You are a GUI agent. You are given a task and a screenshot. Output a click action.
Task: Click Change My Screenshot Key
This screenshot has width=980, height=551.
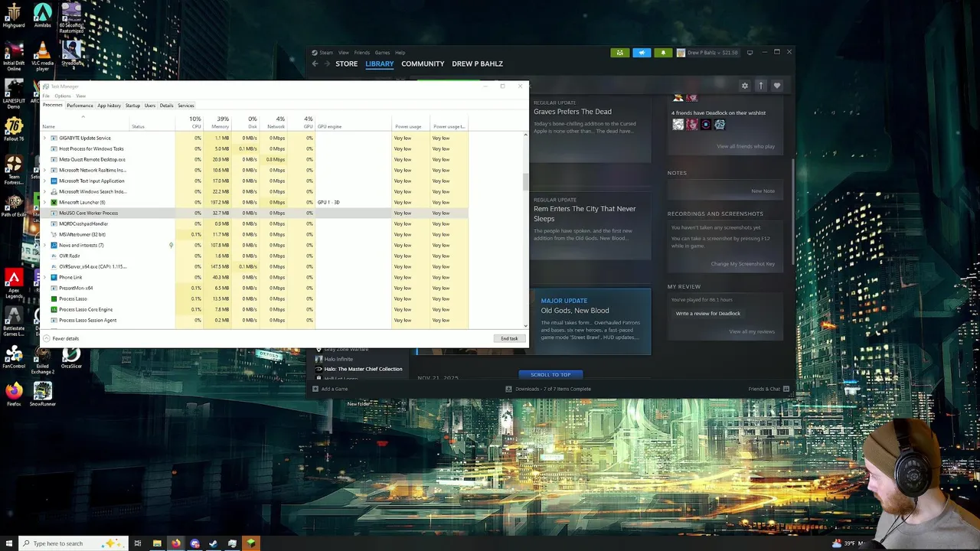(x=743, y=264)
